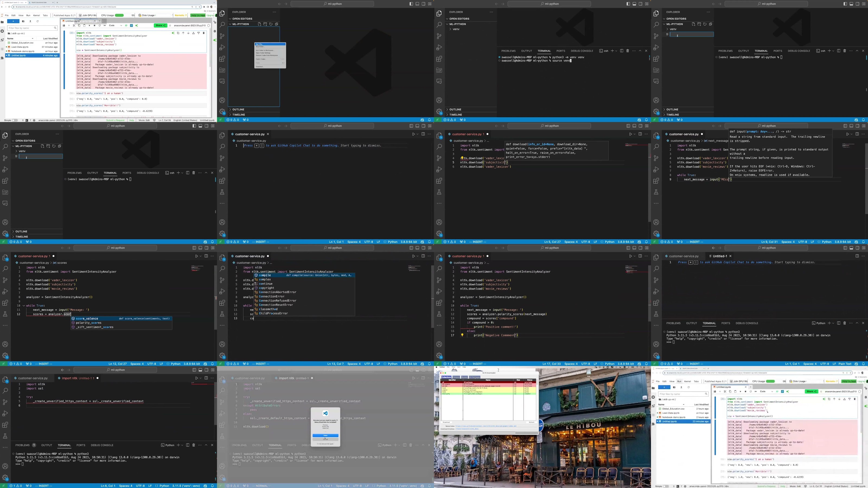The height and width of the screenshot is (488, 868).
Task: Click ml-python command center above Ln 9, Col 31 window
Action: pos(766,126)
